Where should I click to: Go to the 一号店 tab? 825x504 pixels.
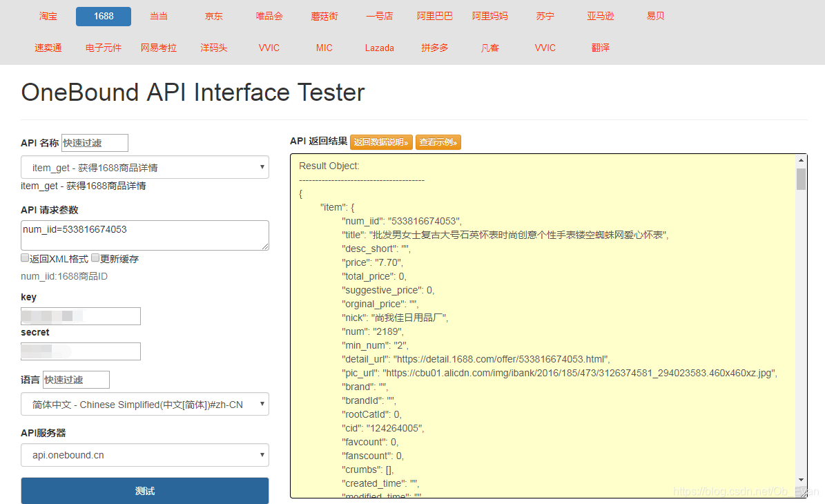click(x=379, y=17)
